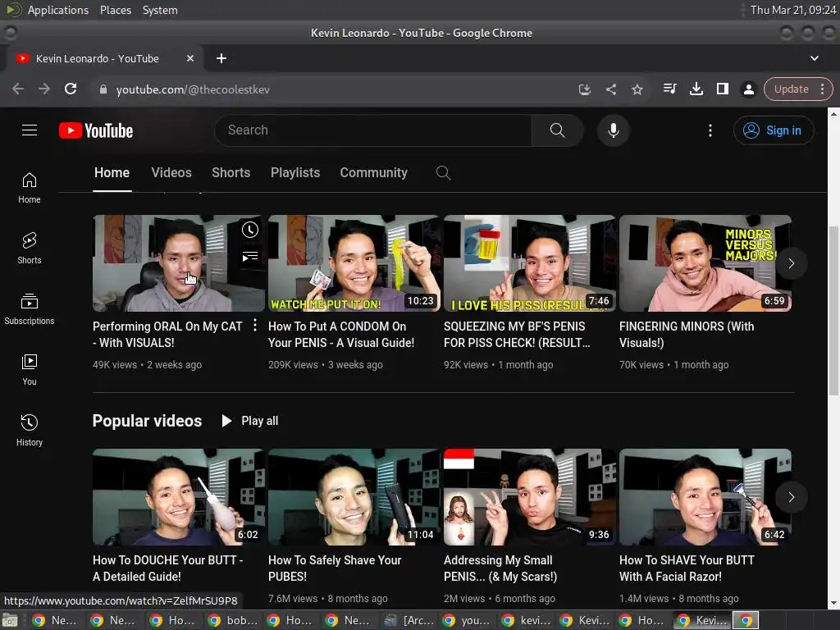Play all Popular videos
Screen dimensions: 840x630
click(x=250, y=421)
